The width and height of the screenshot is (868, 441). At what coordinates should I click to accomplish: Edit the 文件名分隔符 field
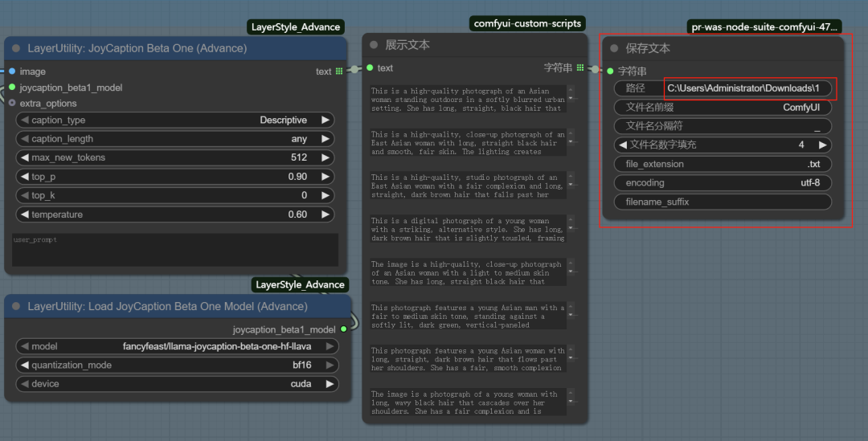[723, 126]
